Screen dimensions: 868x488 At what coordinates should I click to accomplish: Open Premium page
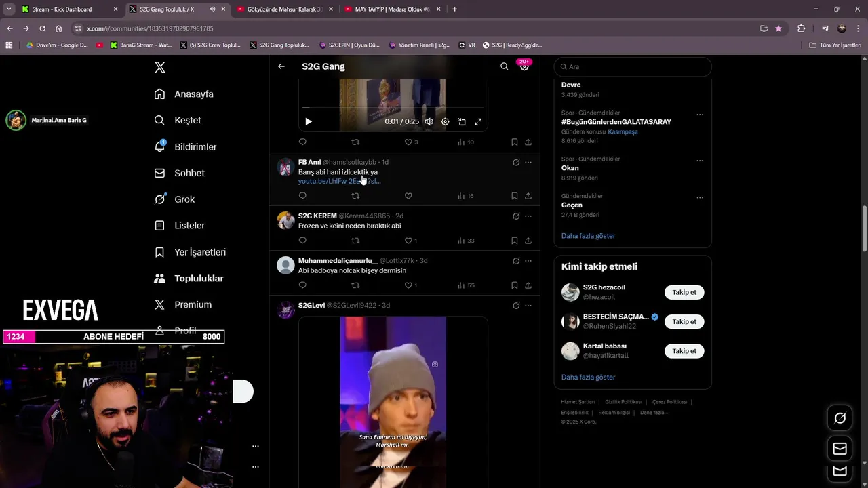pyautogui.click(x=182, y=304)
